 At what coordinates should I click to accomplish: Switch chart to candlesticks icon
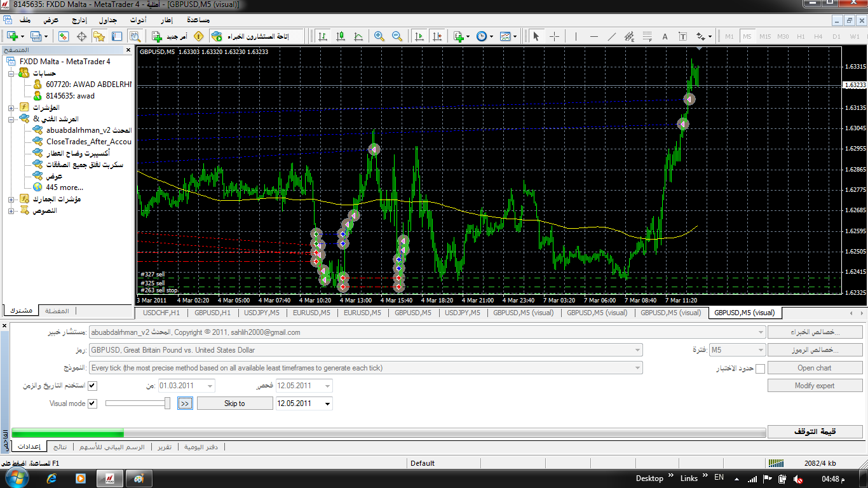click(341, 36)
